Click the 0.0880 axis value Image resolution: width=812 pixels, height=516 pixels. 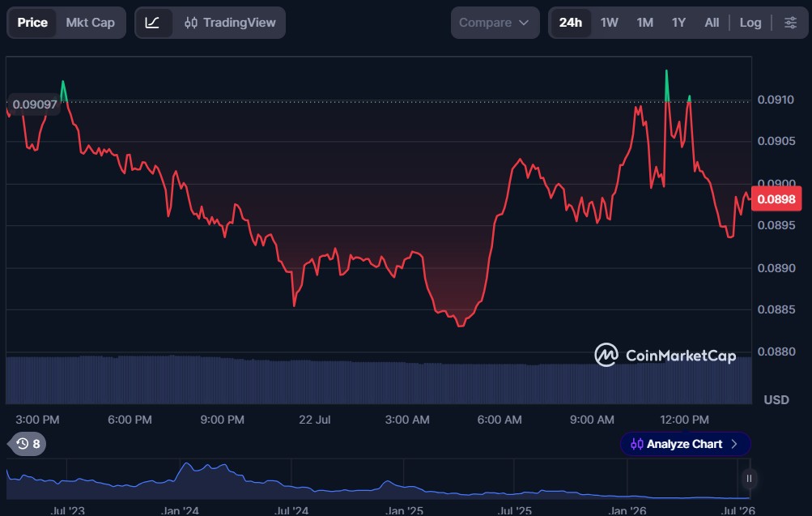point(776,352)
